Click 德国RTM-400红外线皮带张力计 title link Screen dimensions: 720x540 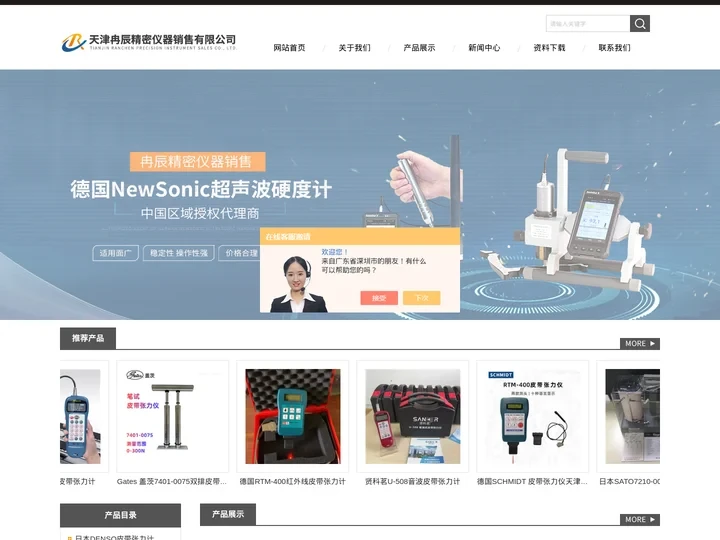pos(292,481)
